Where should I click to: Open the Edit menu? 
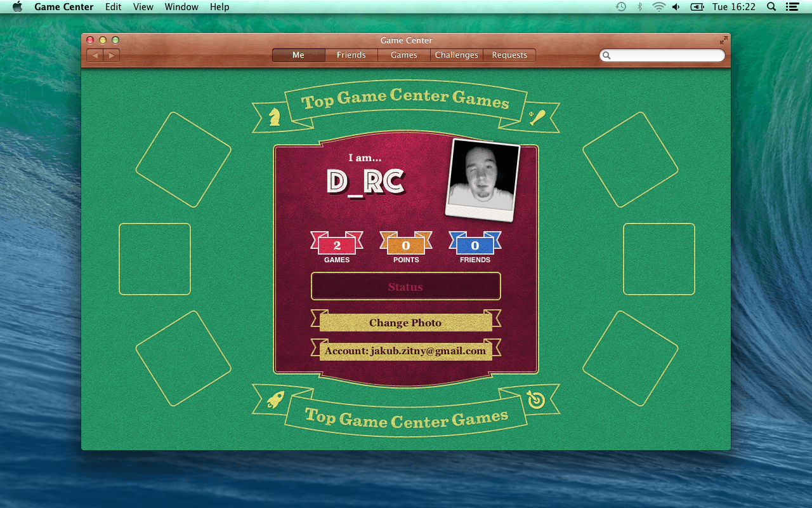click(114, 7)
